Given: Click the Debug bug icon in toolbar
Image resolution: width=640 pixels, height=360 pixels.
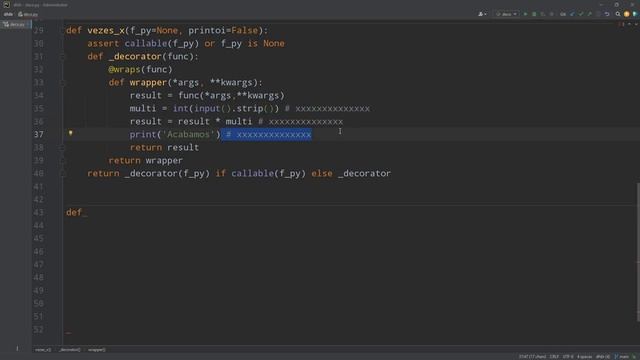Looking at the screenshot, I should (x=534, y=14).
